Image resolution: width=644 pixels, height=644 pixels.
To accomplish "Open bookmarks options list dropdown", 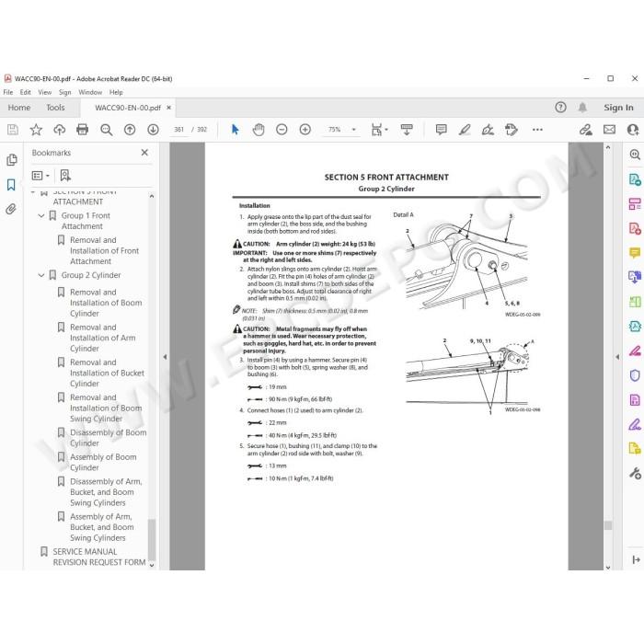I will 40,176.
